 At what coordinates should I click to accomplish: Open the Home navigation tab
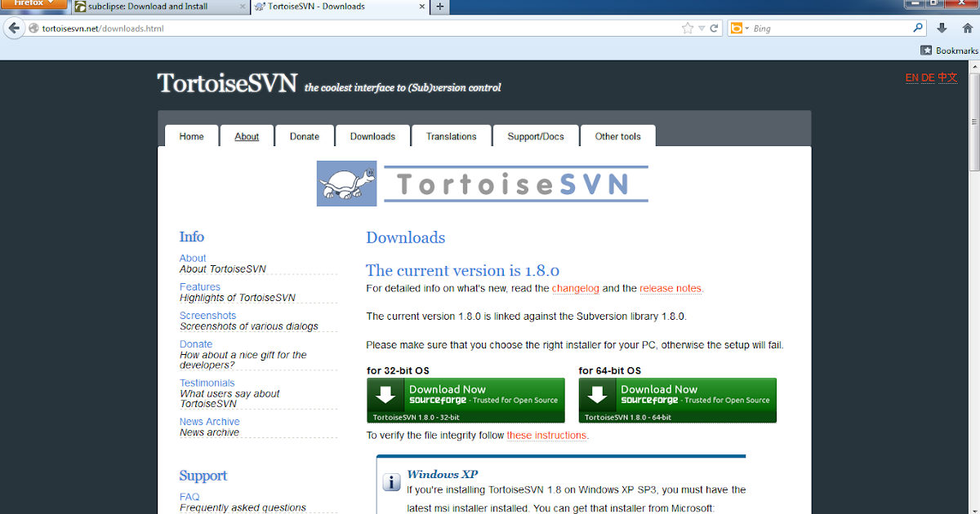coord(192,136)
